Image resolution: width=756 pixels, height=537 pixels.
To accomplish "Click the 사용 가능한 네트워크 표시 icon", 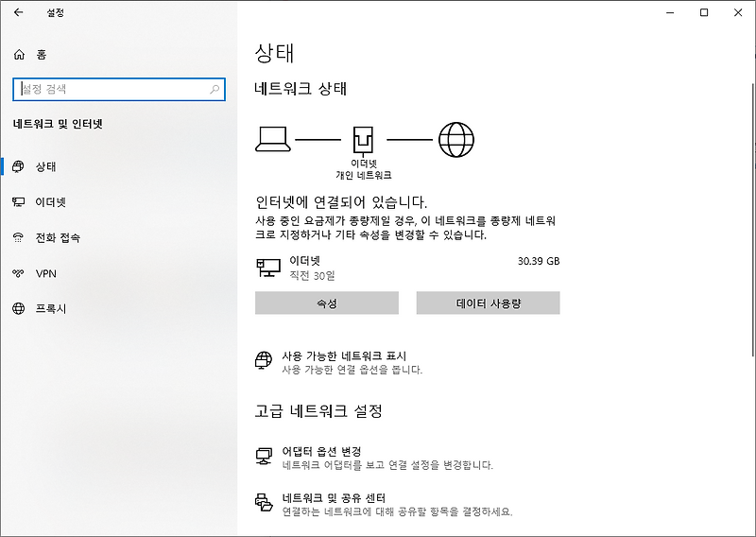I will click(264, 360).
